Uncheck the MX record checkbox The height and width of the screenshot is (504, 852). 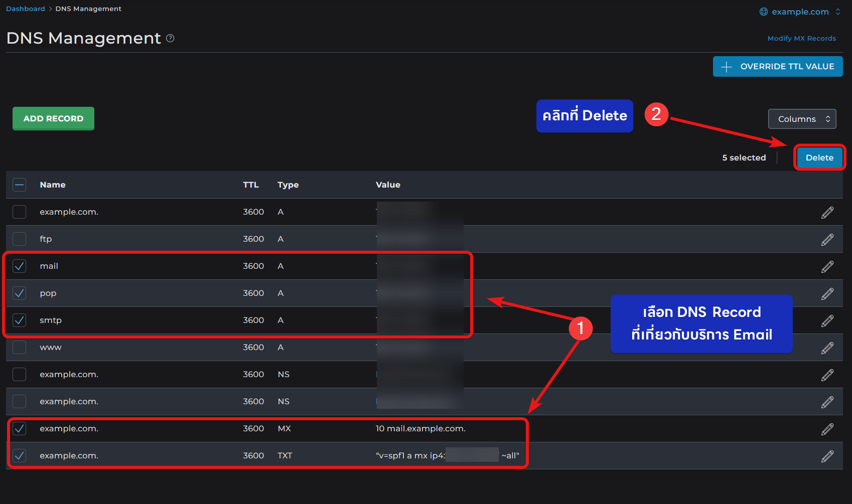pos(19,428)
